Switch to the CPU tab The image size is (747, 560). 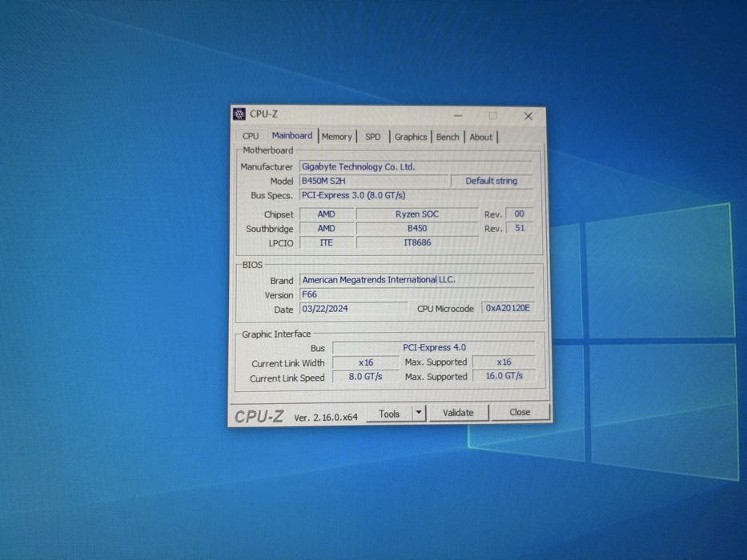(x=251, y=136)
